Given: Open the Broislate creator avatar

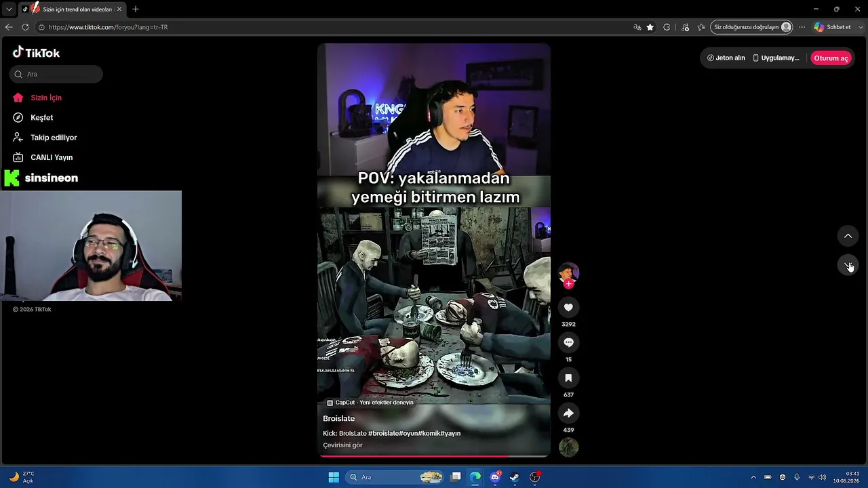Looking at the screenshot, I should 568,272.
